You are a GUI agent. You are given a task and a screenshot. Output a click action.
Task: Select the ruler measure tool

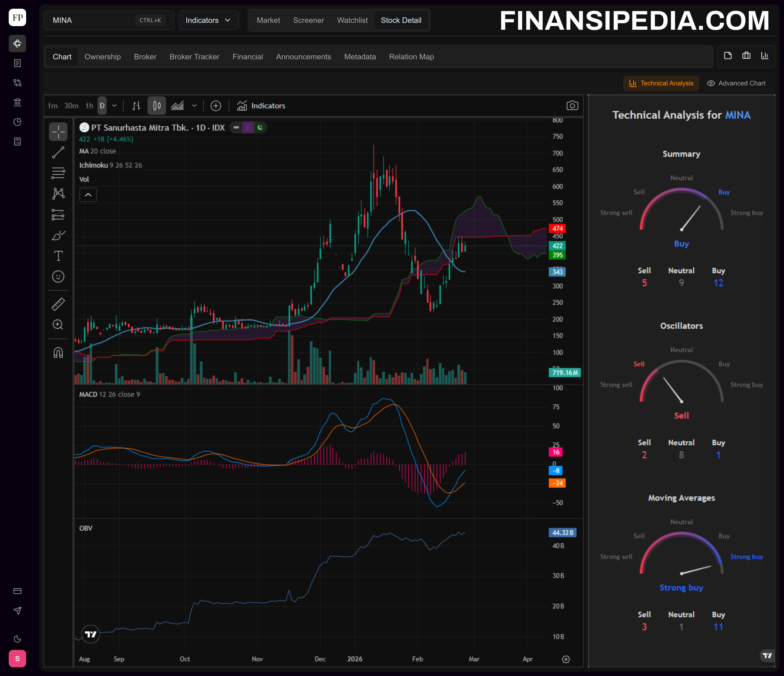point(58,304)
